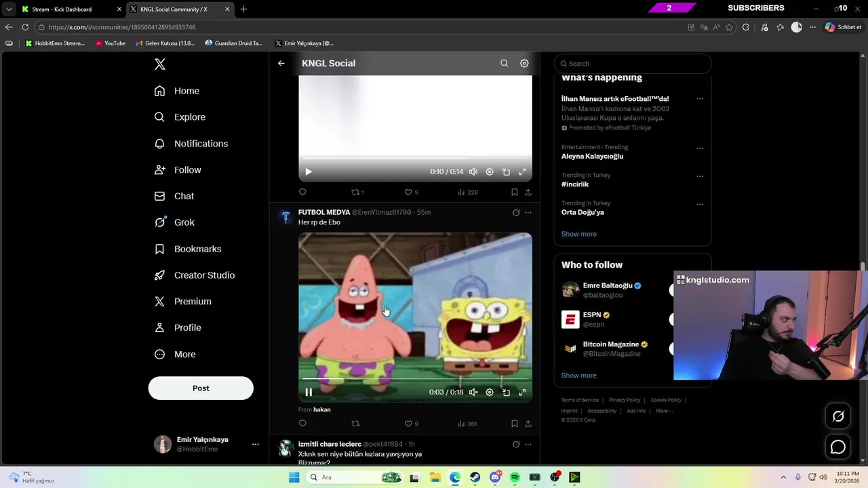Image resolution: width=868 pixels, height=488 pixels.
Task: Expand the footer More menu
Action: click(664, 411)
